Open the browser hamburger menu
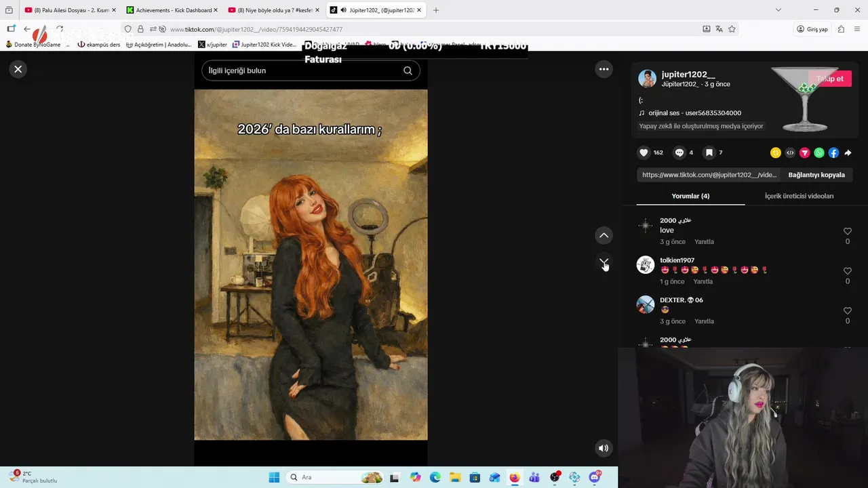 click(857, 29)
